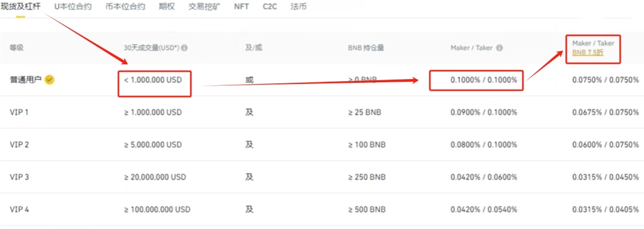Switch to the C2C tab
Image resolution: width=644 pixels, height=229 pixels.
270,7
